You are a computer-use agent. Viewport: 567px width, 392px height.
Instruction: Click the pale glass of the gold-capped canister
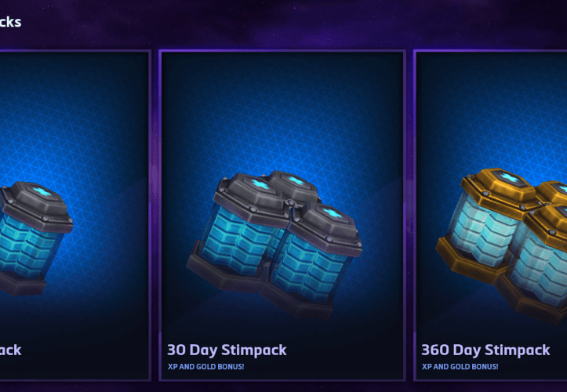[x=483, y=231]
